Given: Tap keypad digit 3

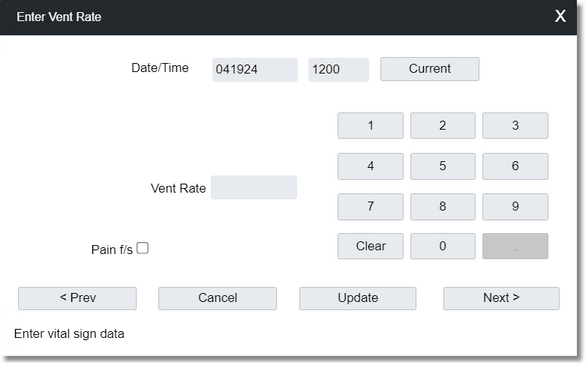Looking at the screenshot, I should [x=515, y=126].
